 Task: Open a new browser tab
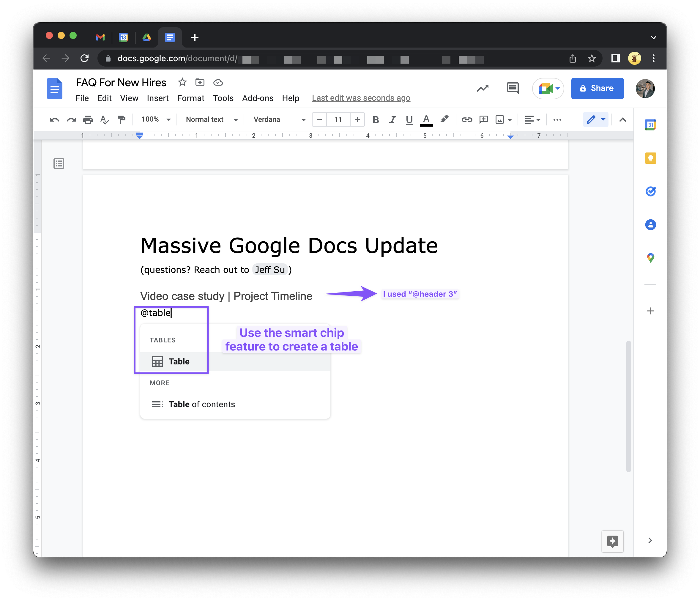point(195,37)
